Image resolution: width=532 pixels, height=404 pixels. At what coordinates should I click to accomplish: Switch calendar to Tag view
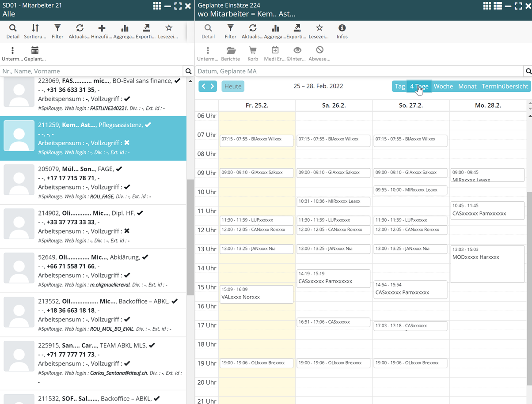[399, 87]
